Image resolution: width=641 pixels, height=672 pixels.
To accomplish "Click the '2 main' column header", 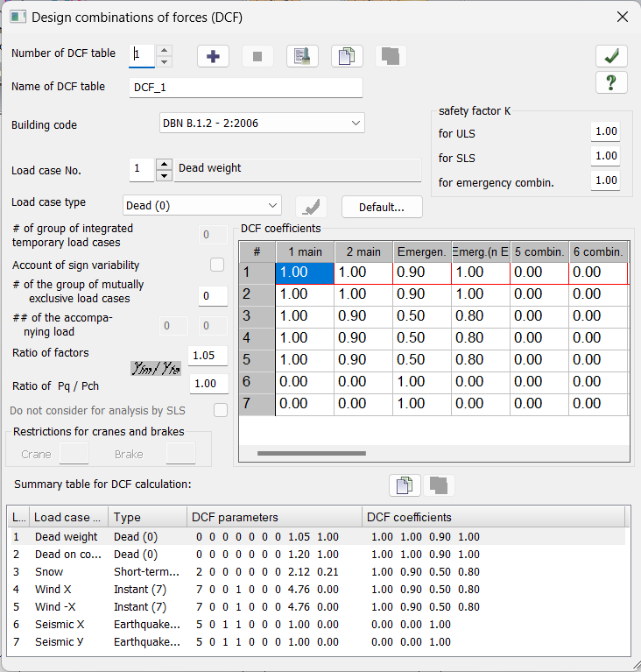I will pos(363,251).
